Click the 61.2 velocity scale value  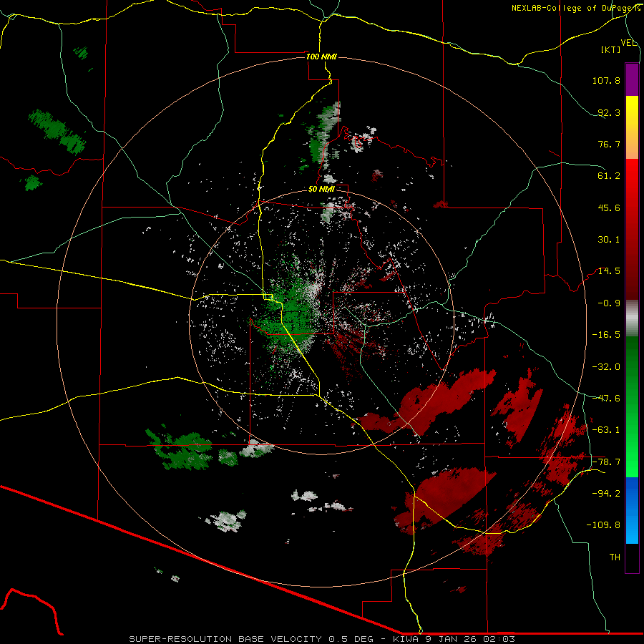coord(609,176)
